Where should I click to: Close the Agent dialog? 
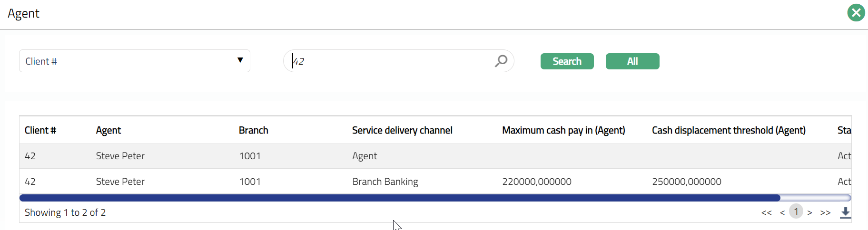(856, 13)
